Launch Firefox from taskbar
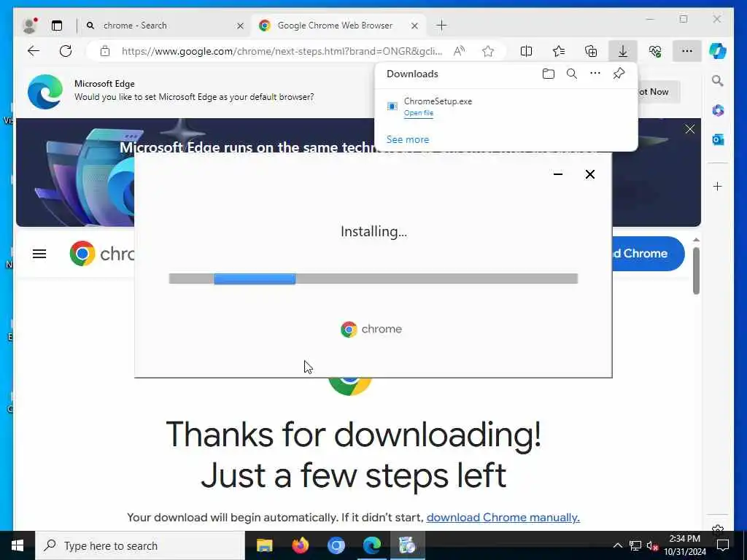Screen dimensions: 747x560 pos(300,545)
